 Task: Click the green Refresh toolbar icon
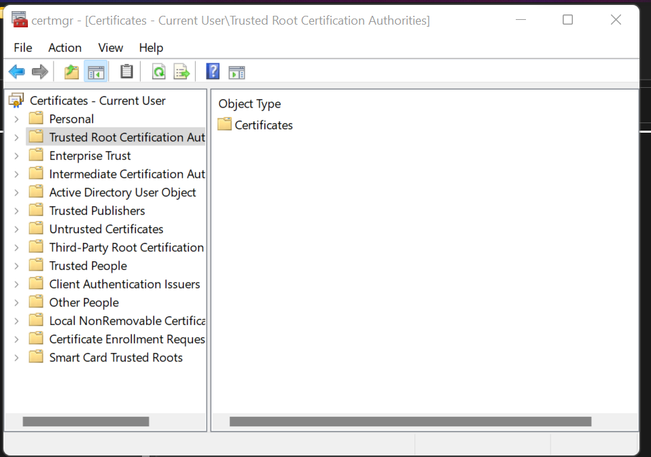pyautogui.click(x=159, y=72)
